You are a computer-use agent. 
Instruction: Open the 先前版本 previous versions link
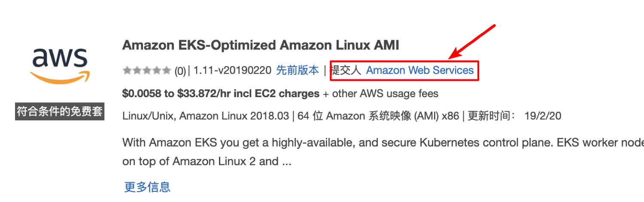(x=297, y=70)
